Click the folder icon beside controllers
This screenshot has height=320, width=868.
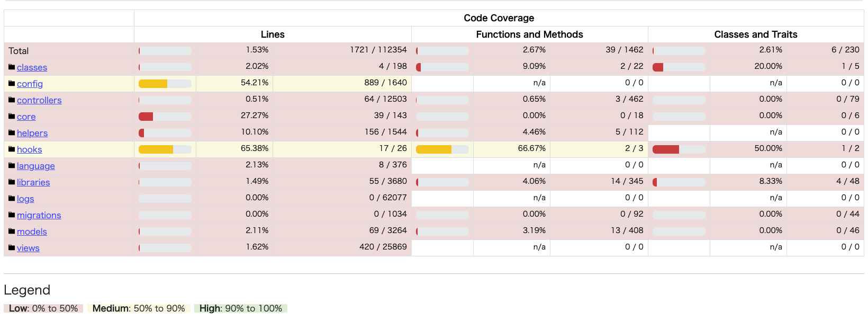(x=12, y=100)
